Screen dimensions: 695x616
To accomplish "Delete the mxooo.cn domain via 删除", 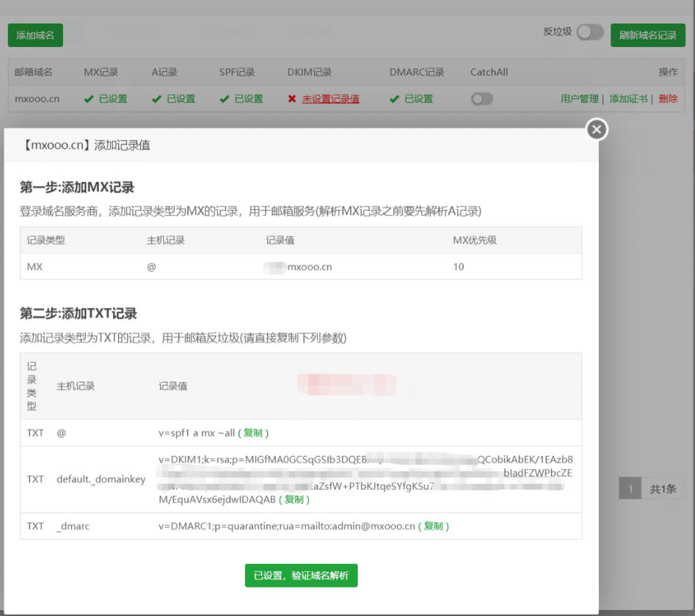I will click(x=668, y=99).
